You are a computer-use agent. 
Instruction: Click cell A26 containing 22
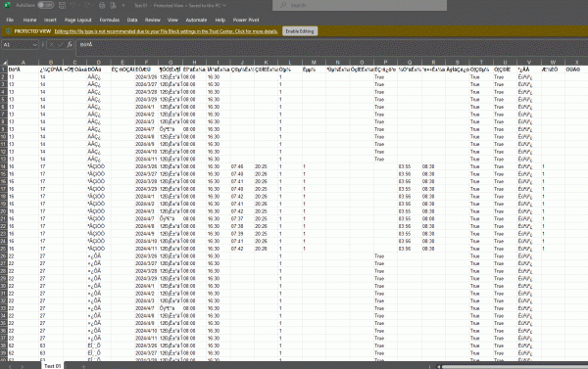[24, 256]
